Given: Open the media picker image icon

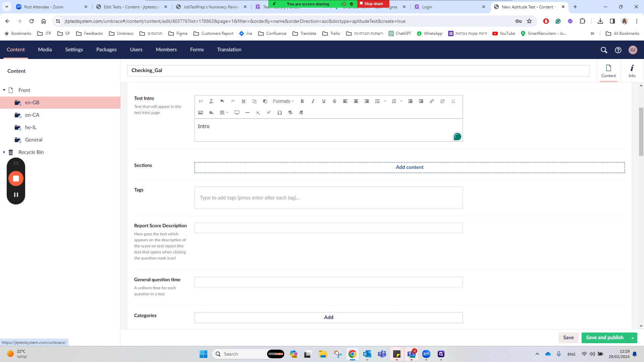Looking at the screenshot, I should point(201,113).
